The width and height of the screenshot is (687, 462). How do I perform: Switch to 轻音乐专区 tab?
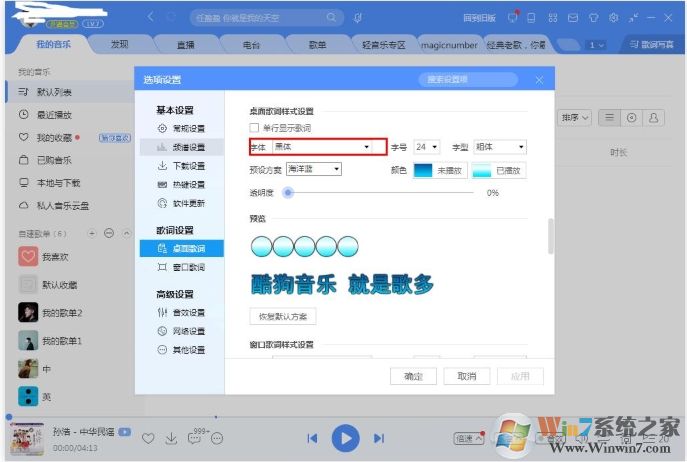point(384,45)
